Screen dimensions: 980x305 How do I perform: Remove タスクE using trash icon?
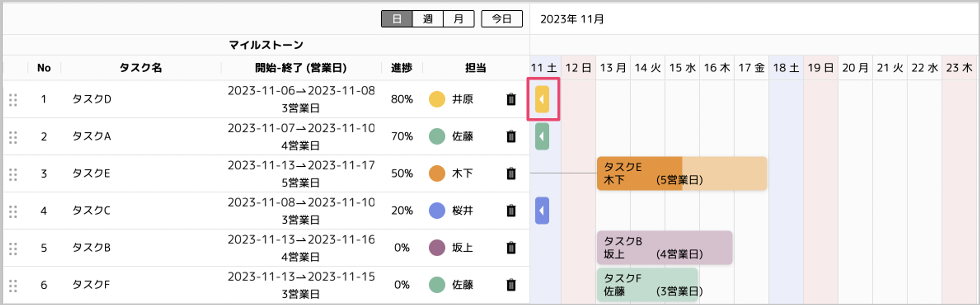[511, 174]
